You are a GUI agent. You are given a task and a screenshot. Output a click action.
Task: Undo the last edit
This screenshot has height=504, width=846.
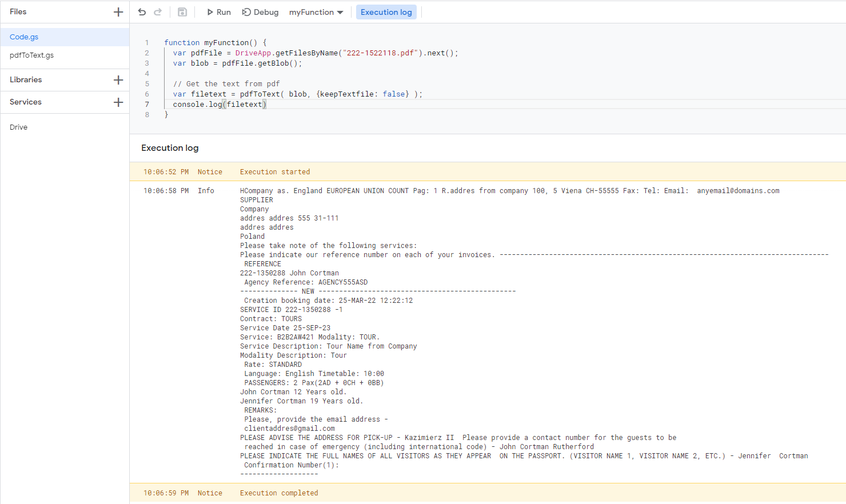tap(142, 12)
